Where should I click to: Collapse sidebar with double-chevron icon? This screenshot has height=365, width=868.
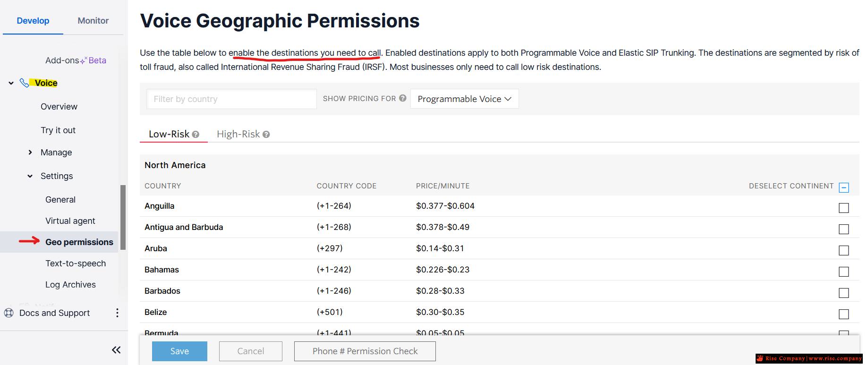click(116, 350)
